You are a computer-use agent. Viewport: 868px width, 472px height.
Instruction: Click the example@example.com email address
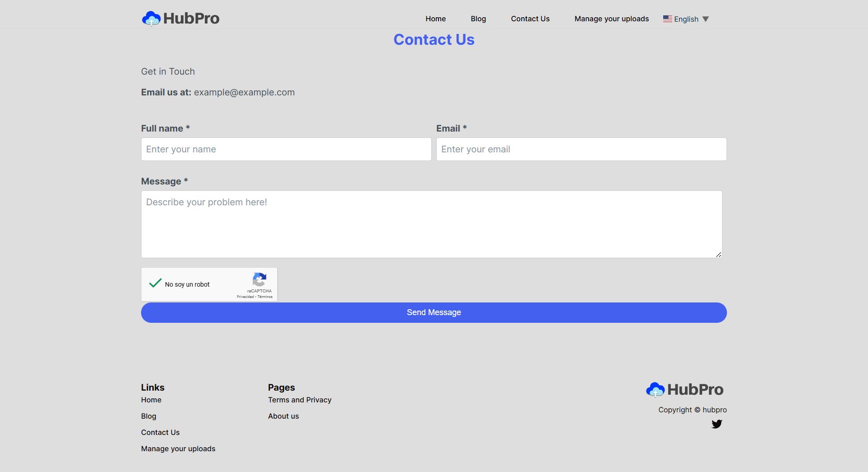click(x=244, y=92)
